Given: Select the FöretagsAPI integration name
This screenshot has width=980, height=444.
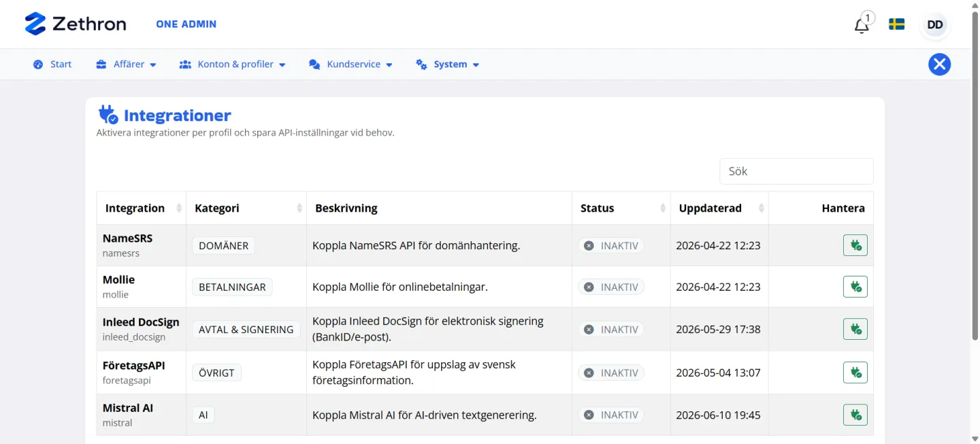Looking at the screenshot, I should [133, 366].
